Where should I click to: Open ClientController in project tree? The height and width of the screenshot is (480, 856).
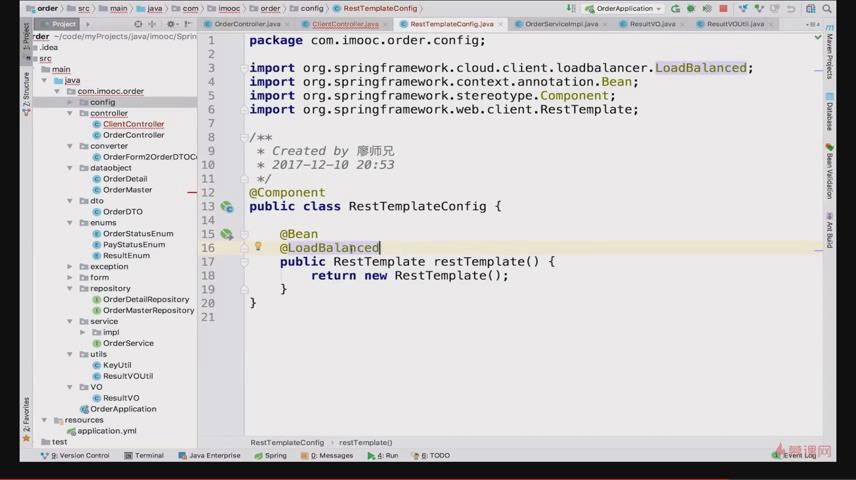tap(133, 124)
